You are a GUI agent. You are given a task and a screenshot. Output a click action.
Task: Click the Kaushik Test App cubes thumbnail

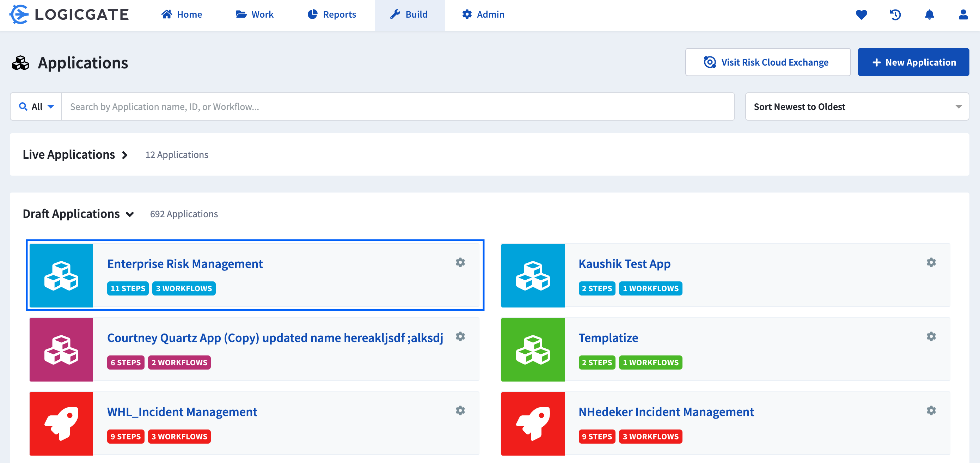pos(533,275)
